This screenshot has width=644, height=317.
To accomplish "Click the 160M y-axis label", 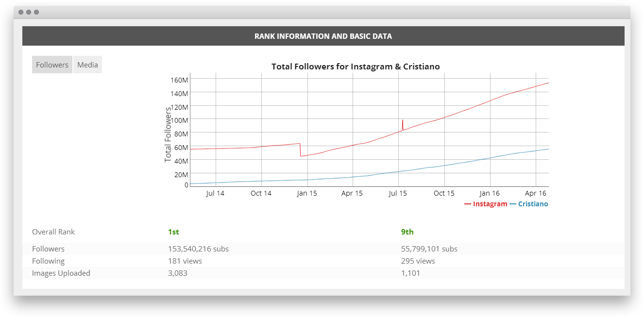I will point(179,80).
